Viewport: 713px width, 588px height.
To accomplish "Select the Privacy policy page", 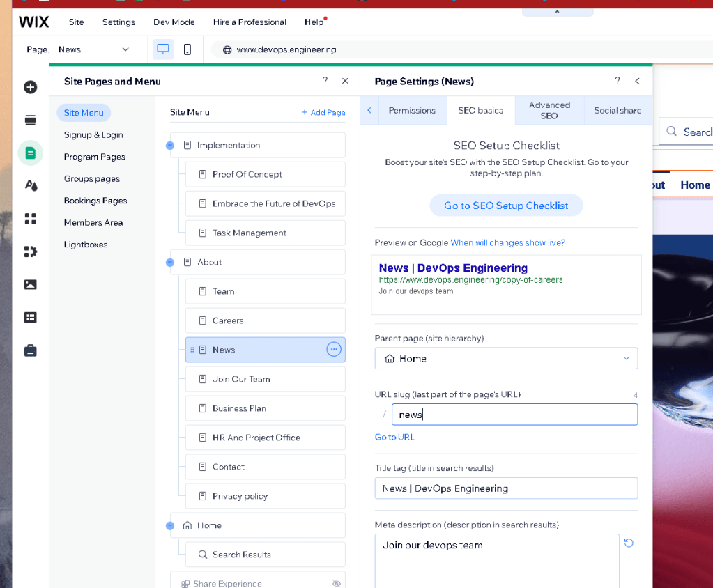I will (265, 496).
